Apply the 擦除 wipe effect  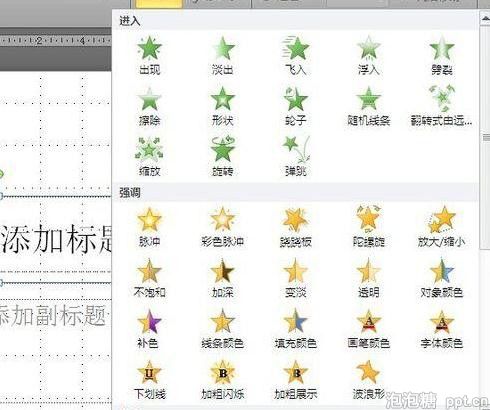(150, 107)
